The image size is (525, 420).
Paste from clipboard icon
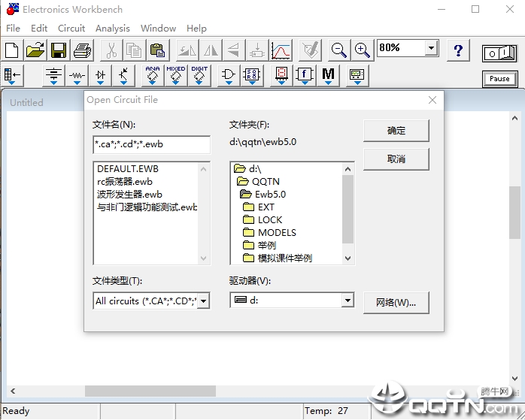[x=158, y=50]
